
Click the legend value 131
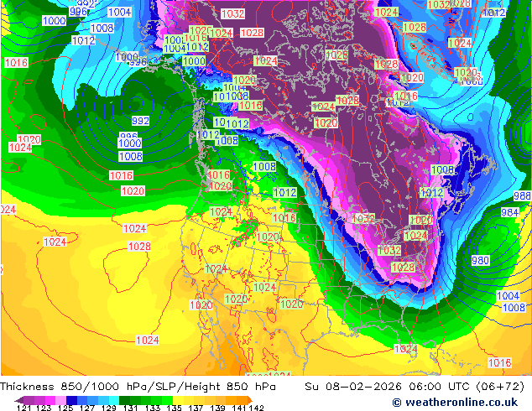point(131,408)
